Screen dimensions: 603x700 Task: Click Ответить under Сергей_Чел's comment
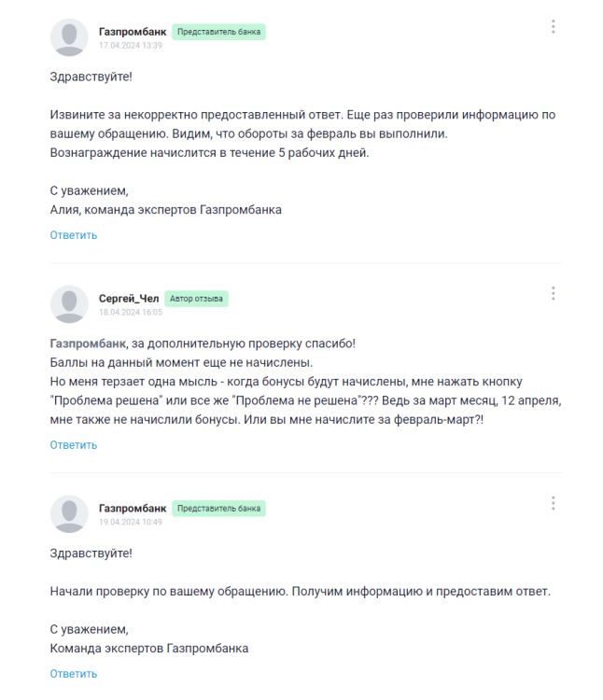74,445
